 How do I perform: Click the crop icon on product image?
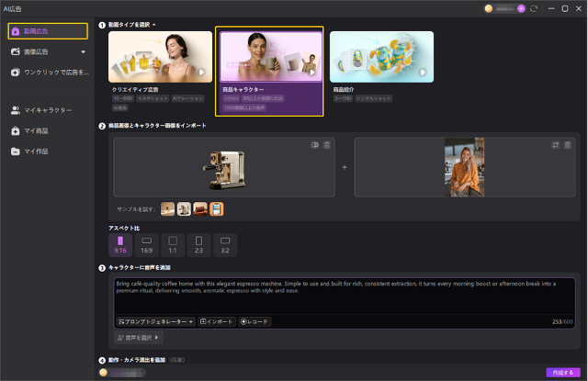click(x=315, y=145)
